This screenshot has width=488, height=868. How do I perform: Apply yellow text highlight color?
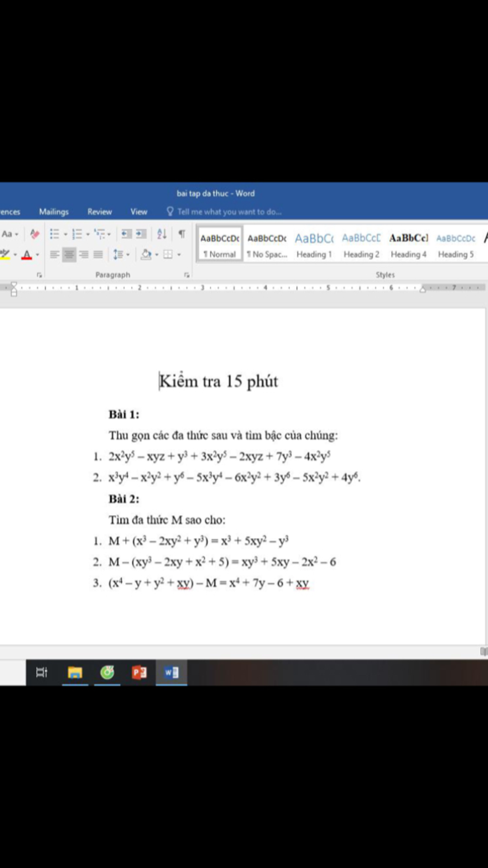pyautogui.click(x=5, y=255)
